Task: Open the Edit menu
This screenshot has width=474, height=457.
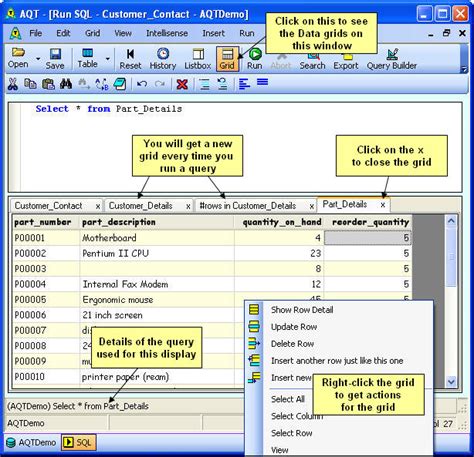Action: [x=63, y=33]
